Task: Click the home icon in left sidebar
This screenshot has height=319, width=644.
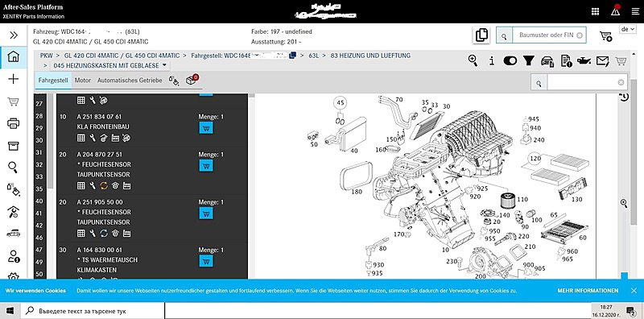Action: tap(14, 56)
